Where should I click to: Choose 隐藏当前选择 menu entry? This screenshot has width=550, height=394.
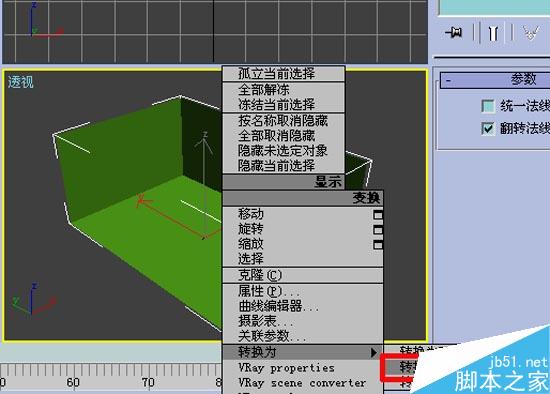click(x=283, y=165)
